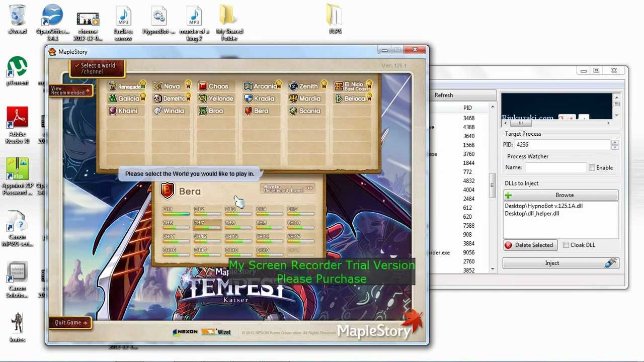644x362 pixels.
Task: Click the PID spinner down arrow
Action: (x=615, y=147)
